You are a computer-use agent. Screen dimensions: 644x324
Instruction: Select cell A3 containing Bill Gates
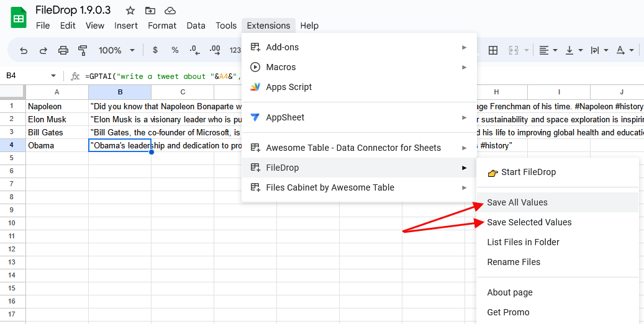pyautogui.click(x=57, y=133)
